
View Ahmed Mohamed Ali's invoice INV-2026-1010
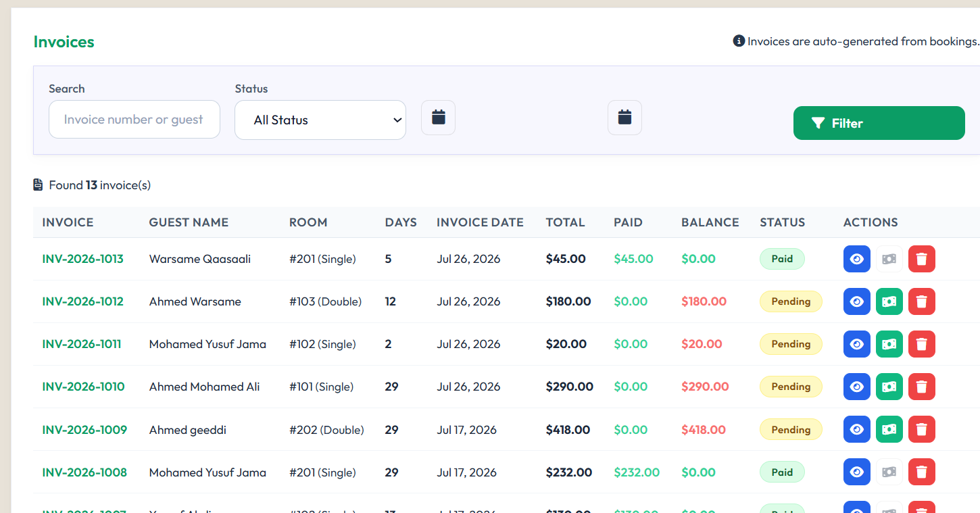coord(857,387)
